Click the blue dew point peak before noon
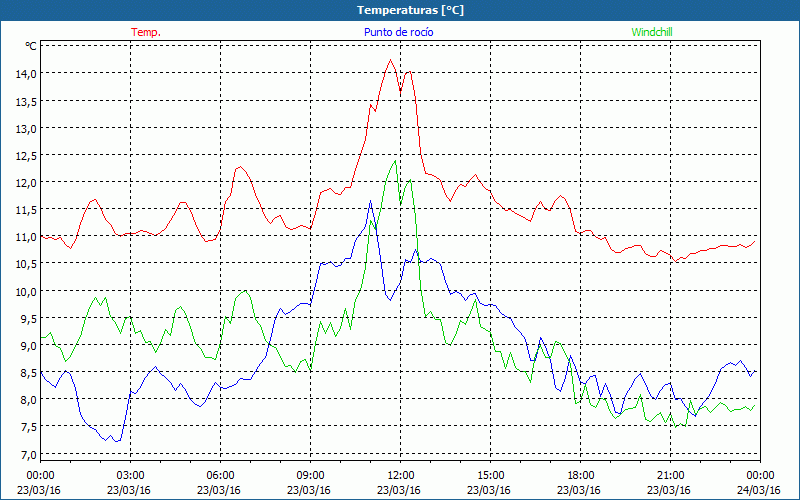 tap(370, 201)
